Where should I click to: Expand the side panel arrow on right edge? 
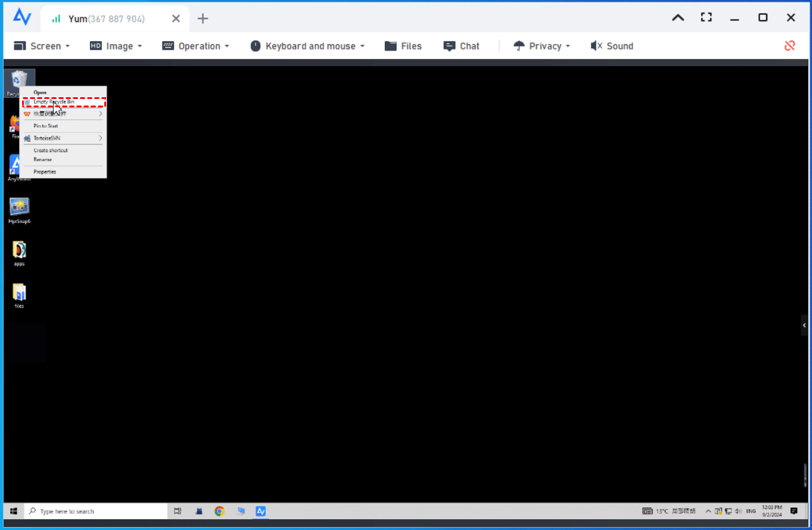pyautogui.click(x=804, y=326)
